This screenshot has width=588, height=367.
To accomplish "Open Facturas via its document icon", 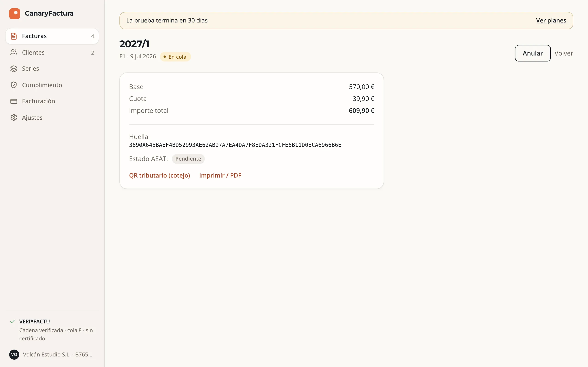I will pyautogui.click(x=14, y=36).
